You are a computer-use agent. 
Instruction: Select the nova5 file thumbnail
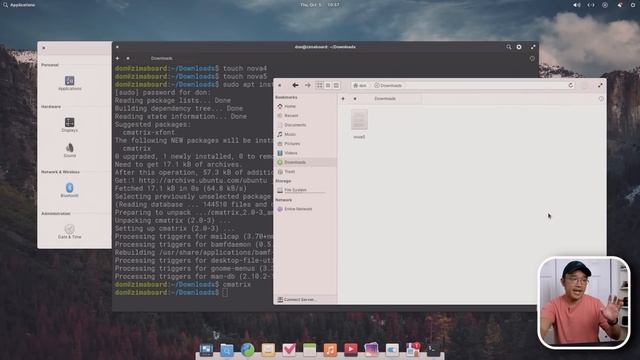pyautogui.click(x=359, y=120)
